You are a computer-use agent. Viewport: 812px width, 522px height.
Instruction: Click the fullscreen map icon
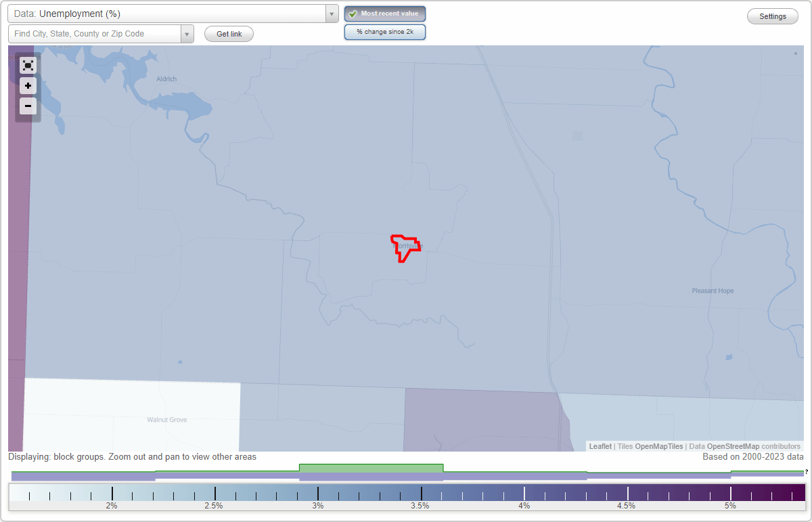28,65
